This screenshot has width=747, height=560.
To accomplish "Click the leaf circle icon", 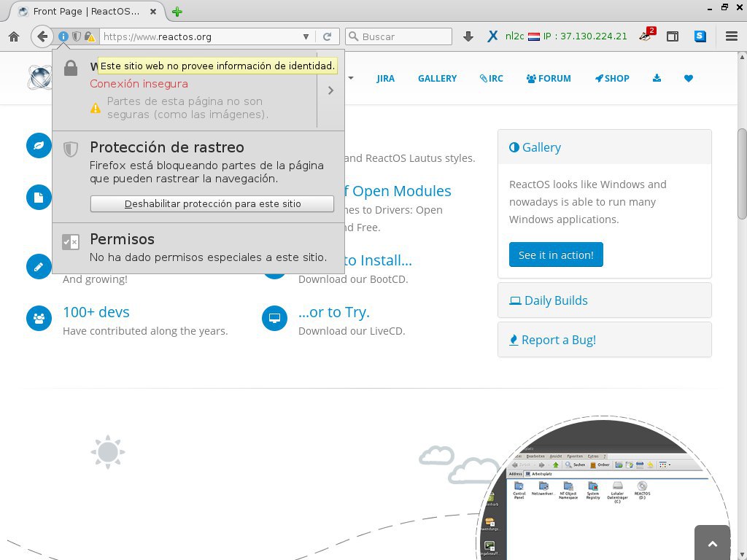I will click(x=39, y=145).
